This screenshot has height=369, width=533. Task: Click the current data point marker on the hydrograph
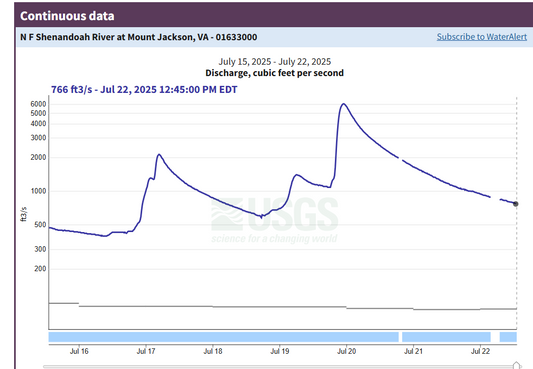pos(516,204)
